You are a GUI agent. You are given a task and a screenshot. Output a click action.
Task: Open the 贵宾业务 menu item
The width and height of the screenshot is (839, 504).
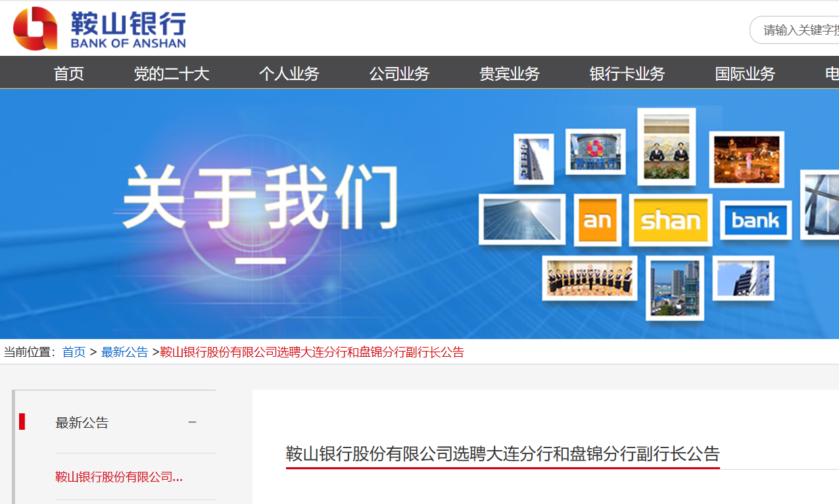[x=510, y=74]
